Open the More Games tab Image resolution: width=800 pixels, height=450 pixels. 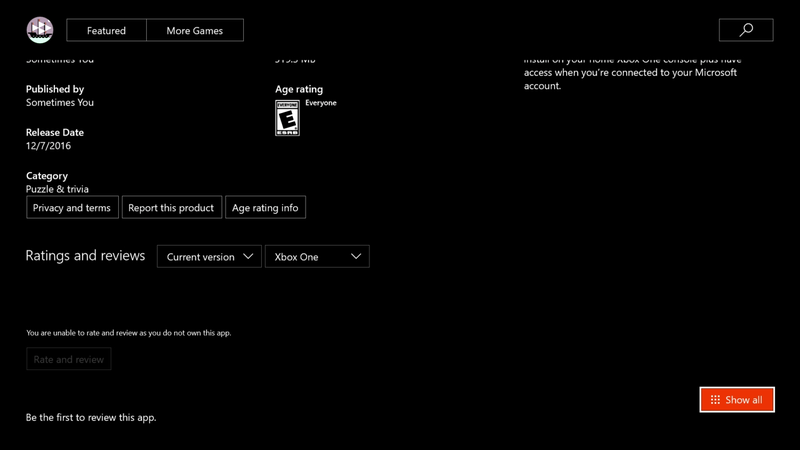195,31
